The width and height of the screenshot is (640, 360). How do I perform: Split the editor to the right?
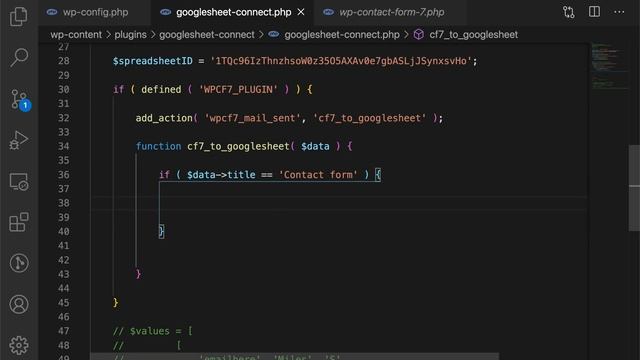point(594,12)
